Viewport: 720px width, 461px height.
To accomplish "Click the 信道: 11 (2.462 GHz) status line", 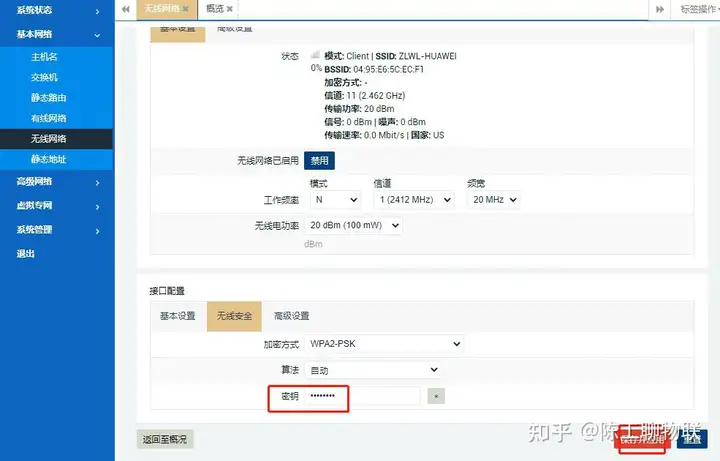I will [365, 96].
